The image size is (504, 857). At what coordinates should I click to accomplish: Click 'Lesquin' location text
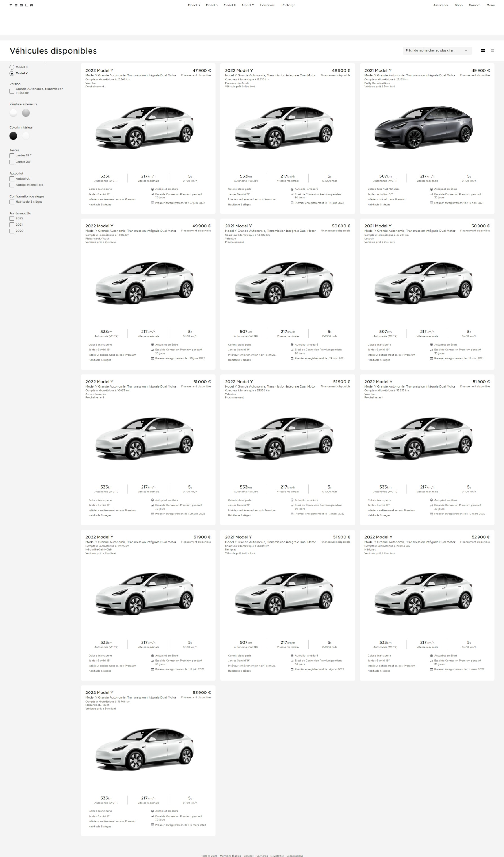tap(369, 239)
